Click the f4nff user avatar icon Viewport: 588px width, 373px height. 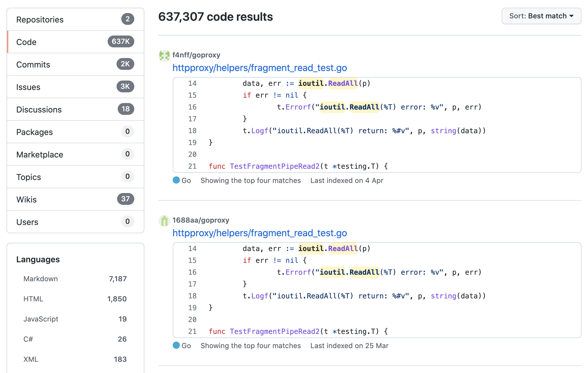coord(164,55)
